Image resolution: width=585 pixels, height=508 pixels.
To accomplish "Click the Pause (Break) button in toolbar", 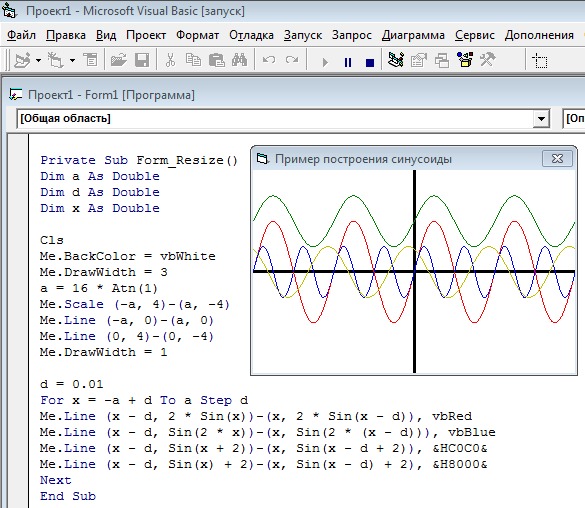I will (x=348, y=62).
